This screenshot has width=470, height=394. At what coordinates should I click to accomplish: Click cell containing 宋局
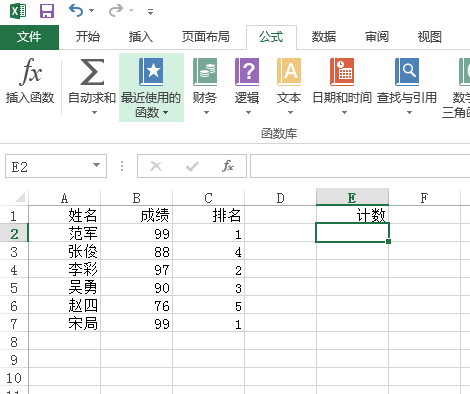[64, 323]
